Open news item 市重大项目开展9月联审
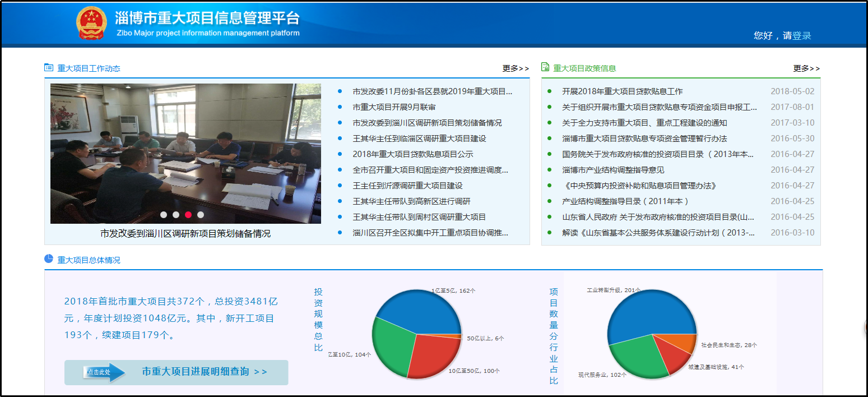The width and height of the screenshot is (868, 397). 394,107
